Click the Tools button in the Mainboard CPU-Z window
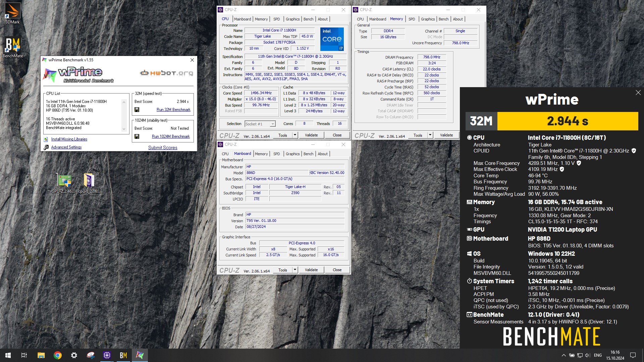The width and height of the screenshot is (644, 362). tap(283, 270)
